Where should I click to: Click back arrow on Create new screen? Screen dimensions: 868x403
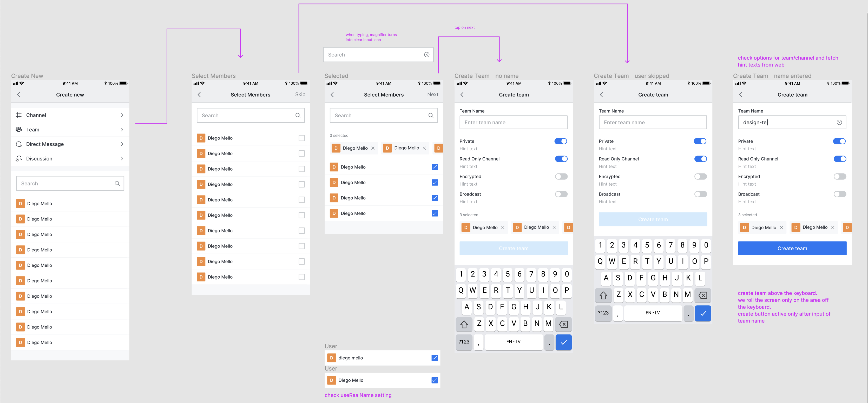(x=19, y=95)
